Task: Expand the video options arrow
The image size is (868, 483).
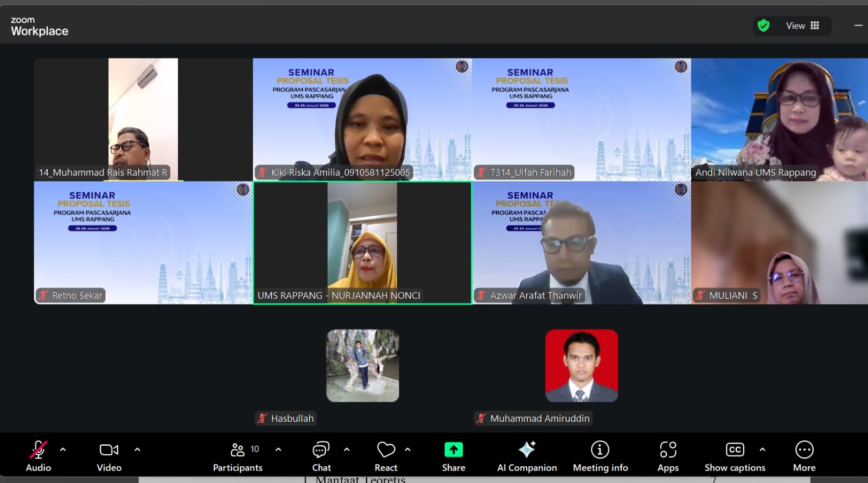Action: [x=137, y=449]
